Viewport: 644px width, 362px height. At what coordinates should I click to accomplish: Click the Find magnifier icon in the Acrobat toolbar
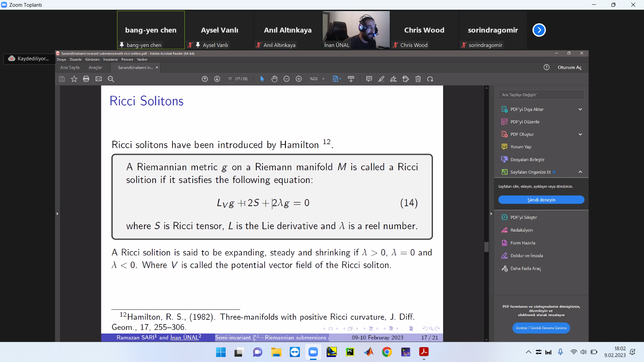pos(111,79)
